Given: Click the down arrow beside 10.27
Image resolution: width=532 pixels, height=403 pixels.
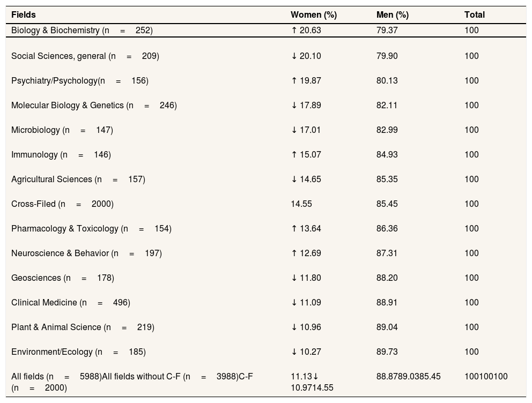Looking at the screenshot, I should pos(294,352).
